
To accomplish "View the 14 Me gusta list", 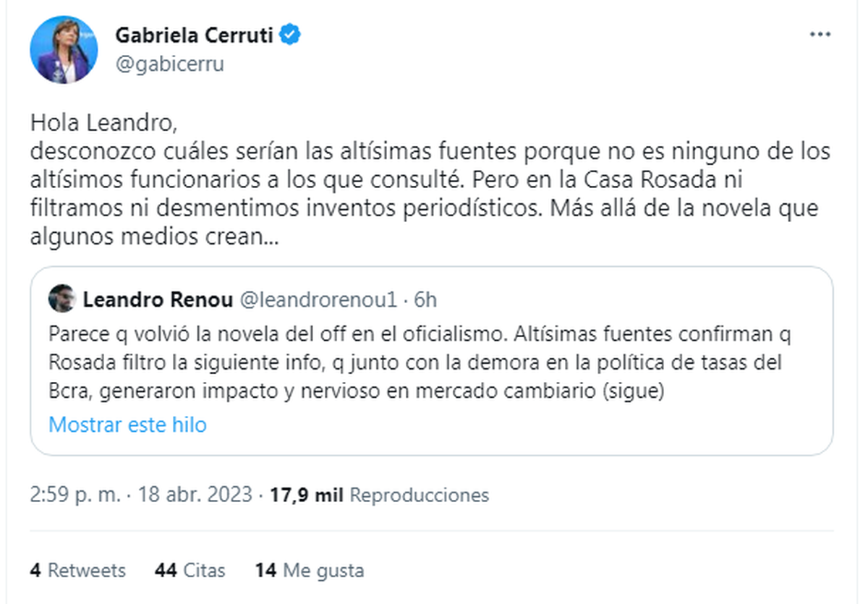I will coord(310,570).
